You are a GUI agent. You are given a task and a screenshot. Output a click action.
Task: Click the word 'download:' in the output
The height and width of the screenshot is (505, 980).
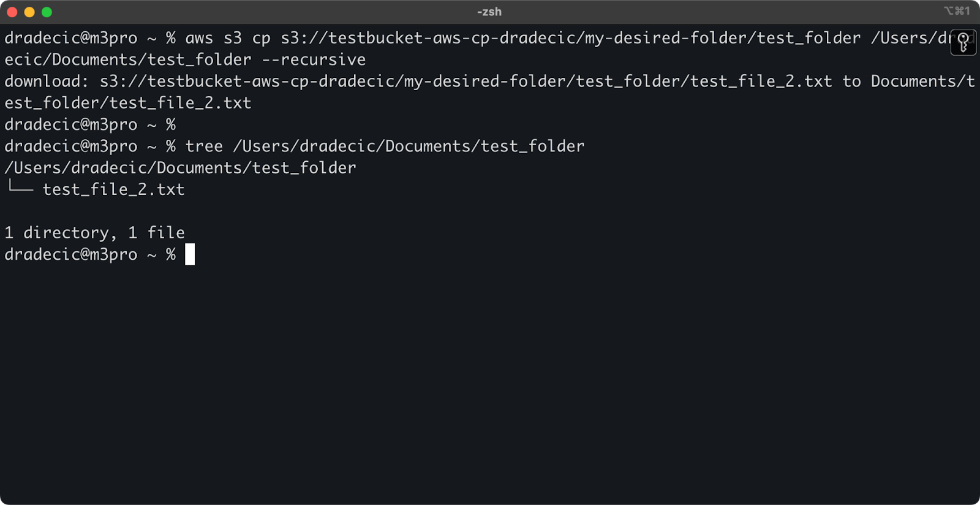(47, 82)
